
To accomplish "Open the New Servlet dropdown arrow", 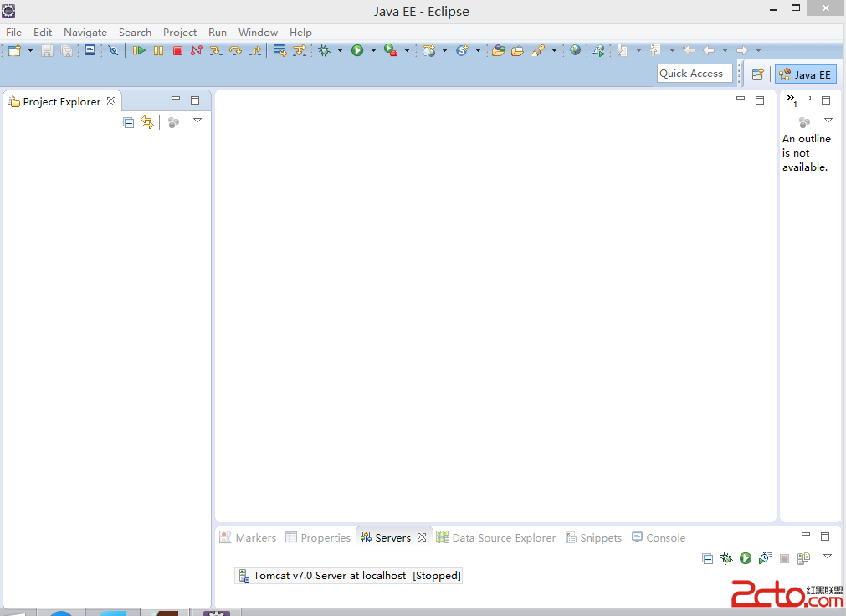I will [478, 50].
